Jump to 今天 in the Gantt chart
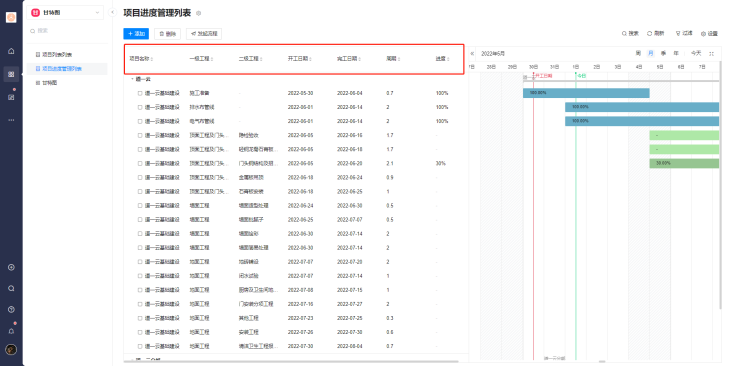The image size is (750, 366). [696, 54]
